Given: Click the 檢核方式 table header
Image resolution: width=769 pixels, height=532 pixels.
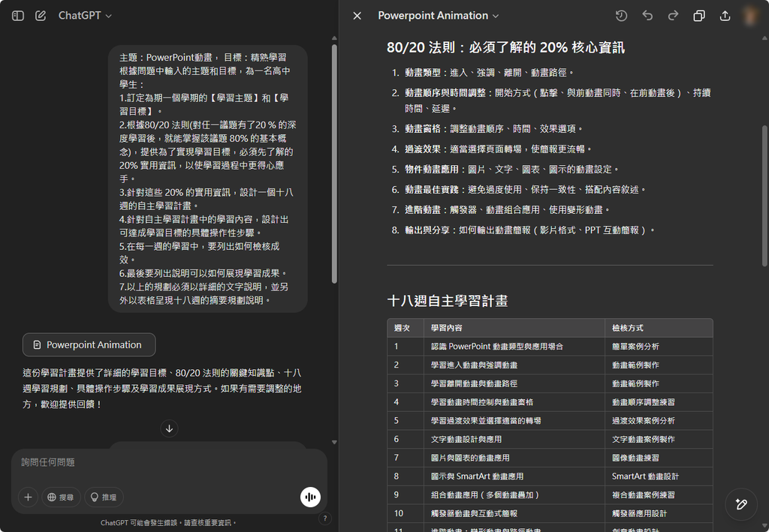Looking at the screenshot, I should coord(659,328).
